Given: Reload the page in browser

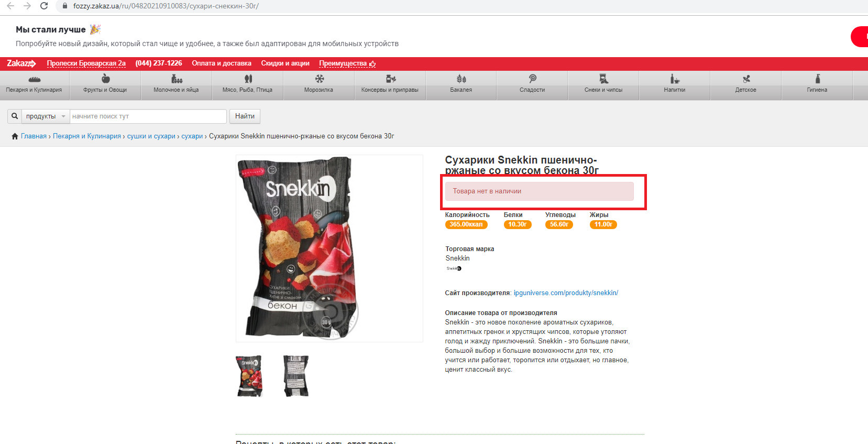Looking at the screenshot, I should [x=44, y=6].
